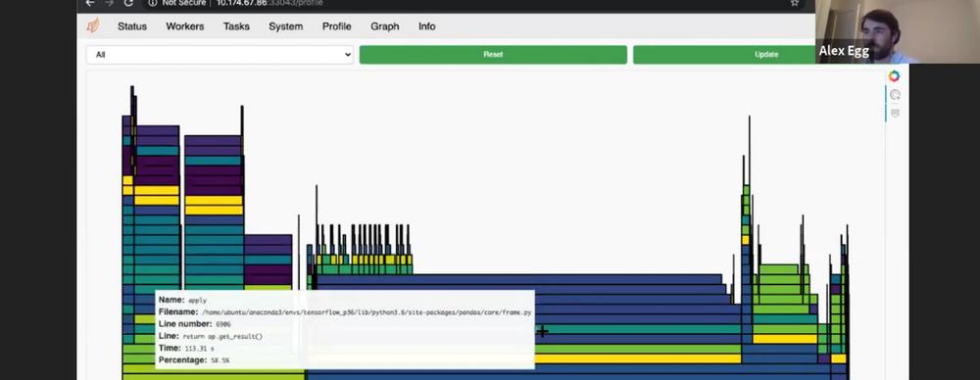The height and width of the screenshot is (380, 980).
Task: Click the Not Secure site info icon
Action: 153,3
